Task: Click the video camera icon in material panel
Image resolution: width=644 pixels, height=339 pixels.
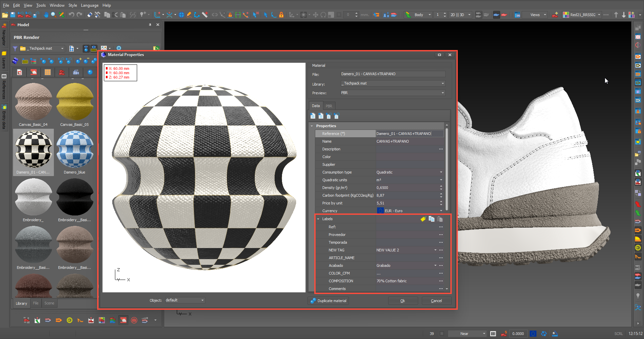Action: pos(76,72)
